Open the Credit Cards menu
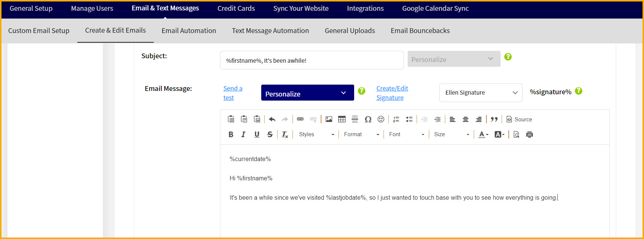 point(236,9)
